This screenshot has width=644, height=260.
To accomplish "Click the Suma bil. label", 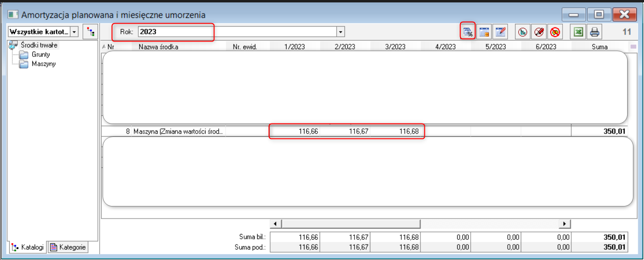I will click(x=253, y=237).
